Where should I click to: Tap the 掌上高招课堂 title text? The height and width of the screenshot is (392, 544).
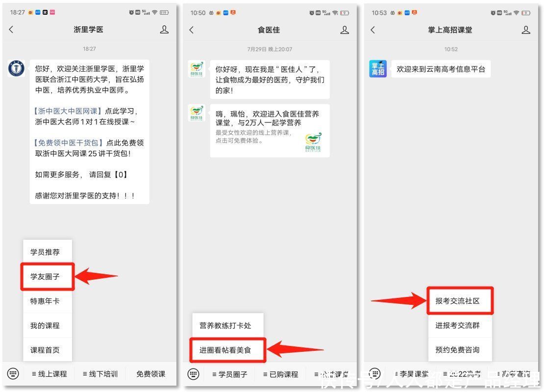pyautogui.click(x=450, y=30)
